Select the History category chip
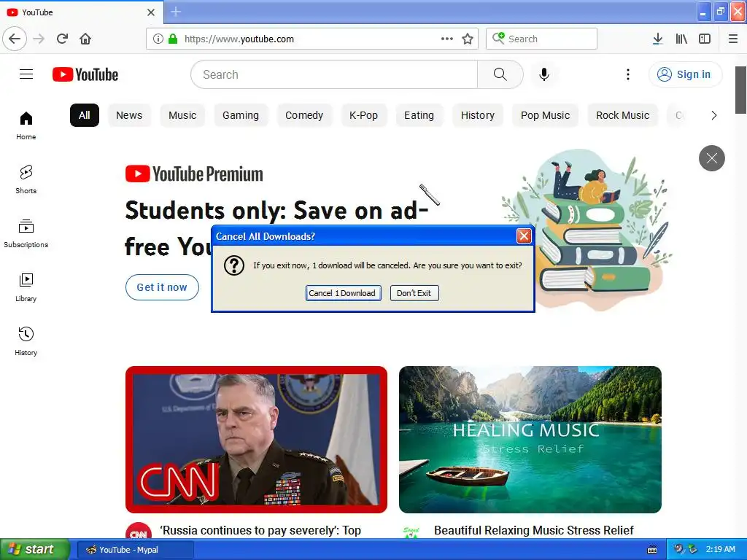The image size is (747, 560). (x=477, y=115)
